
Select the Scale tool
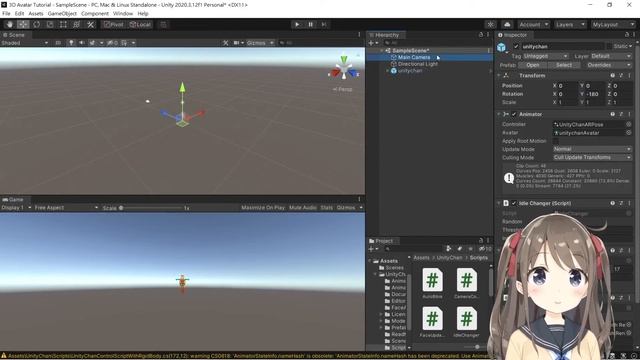(x=50, y=24)
